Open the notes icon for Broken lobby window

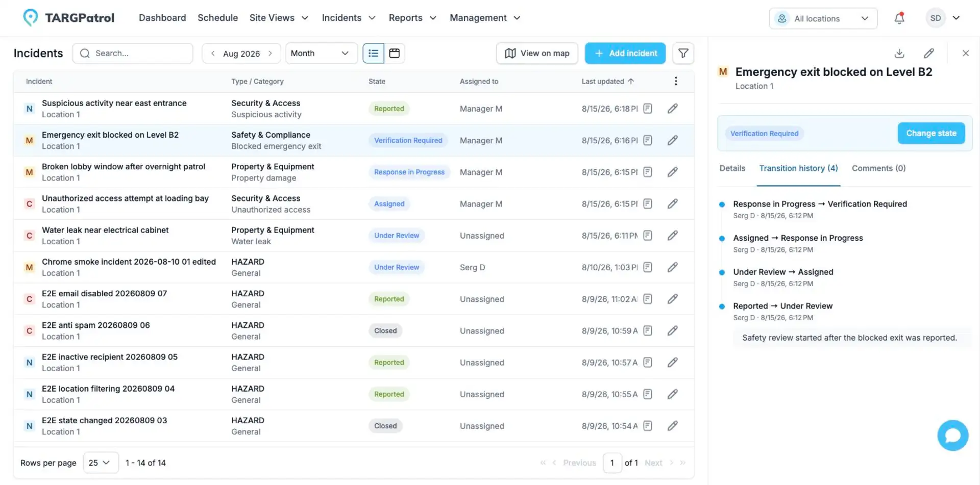(x=648, y=172)
